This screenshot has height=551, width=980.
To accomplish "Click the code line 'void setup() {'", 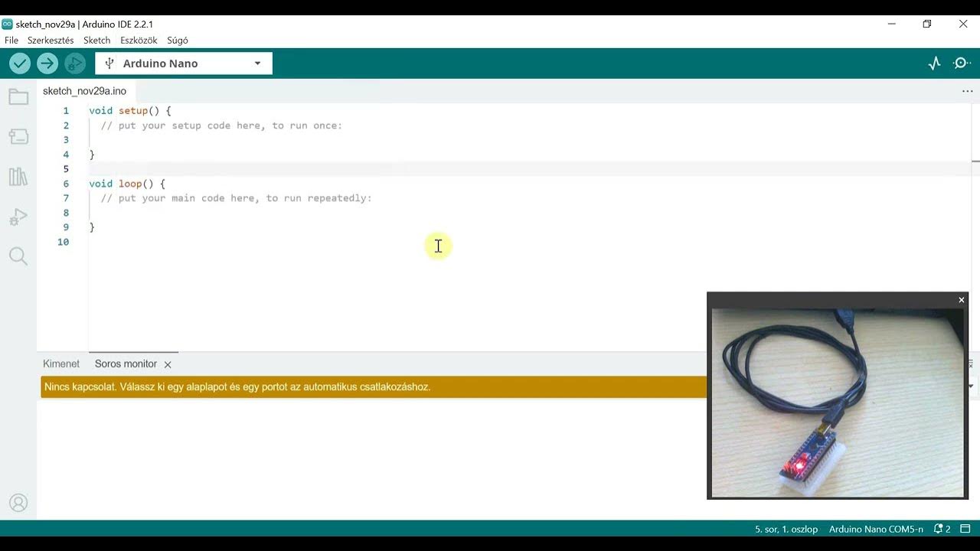I will [x=130, y=111].
